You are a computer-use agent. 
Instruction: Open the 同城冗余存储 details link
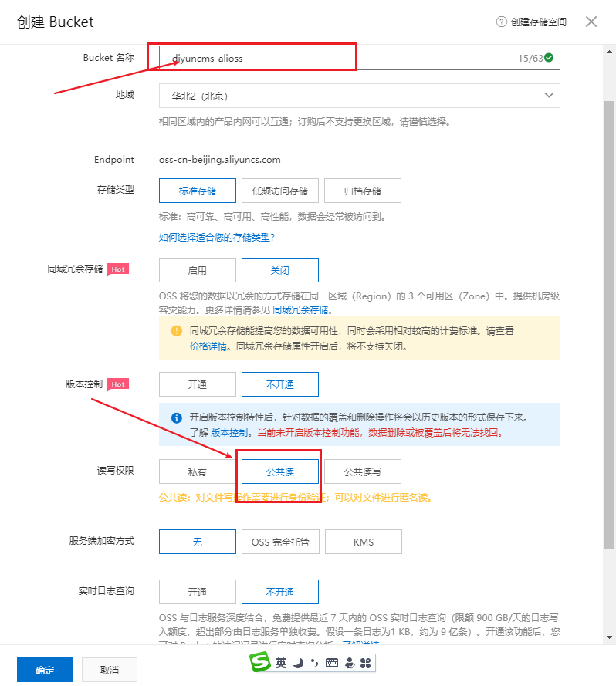pos(300,310)
